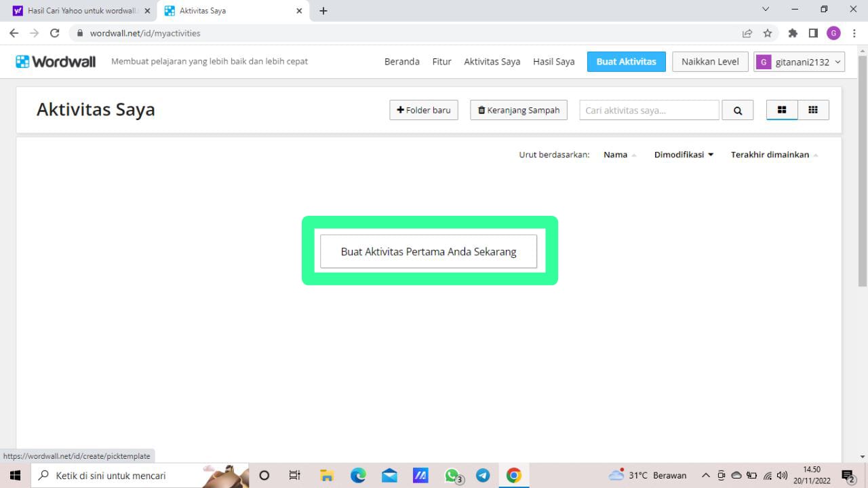Open the tab search chevron
This screenshot has width=868, height=488.
tap(766, 10)
